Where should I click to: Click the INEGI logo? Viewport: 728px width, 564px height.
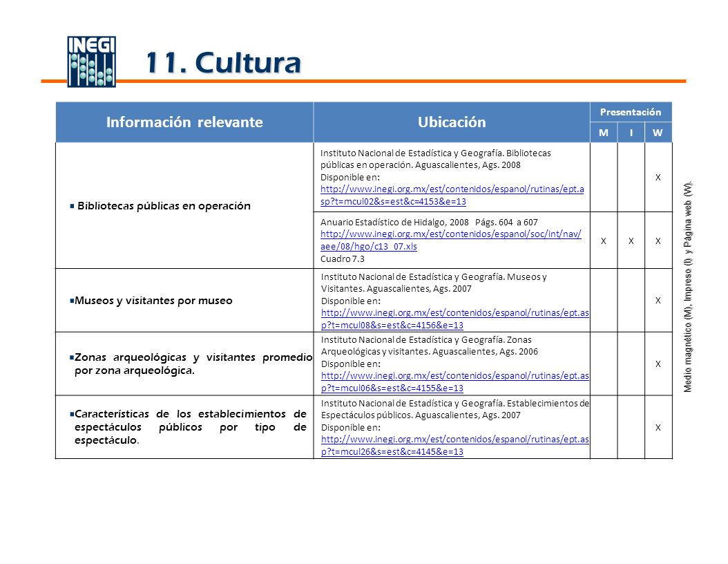click(x=91, y=62)
